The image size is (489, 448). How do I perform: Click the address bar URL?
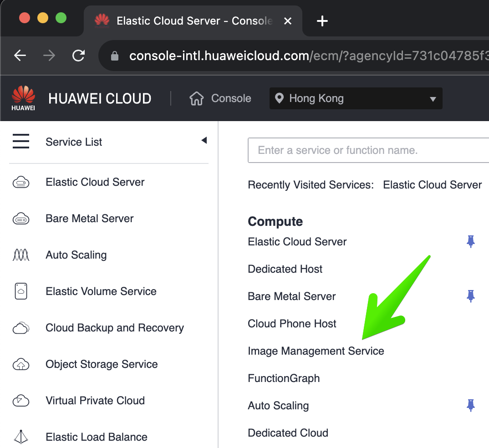(308, 56)
